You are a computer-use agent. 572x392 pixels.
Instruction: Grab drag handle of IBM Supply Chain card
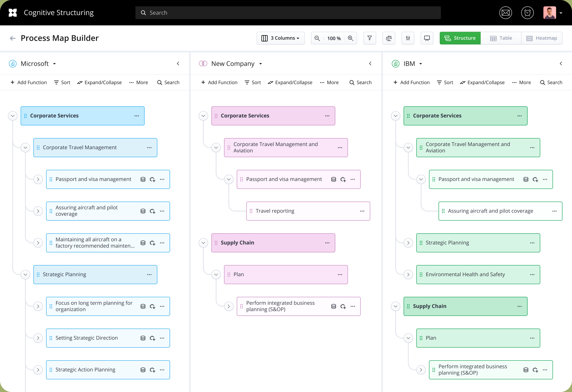(408, 306)
